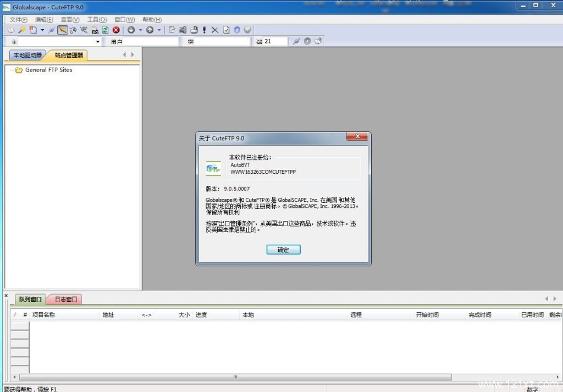Close the About CuteFTP 9.0 dialog
Viewport: 563px width, 392px height.
357,136
